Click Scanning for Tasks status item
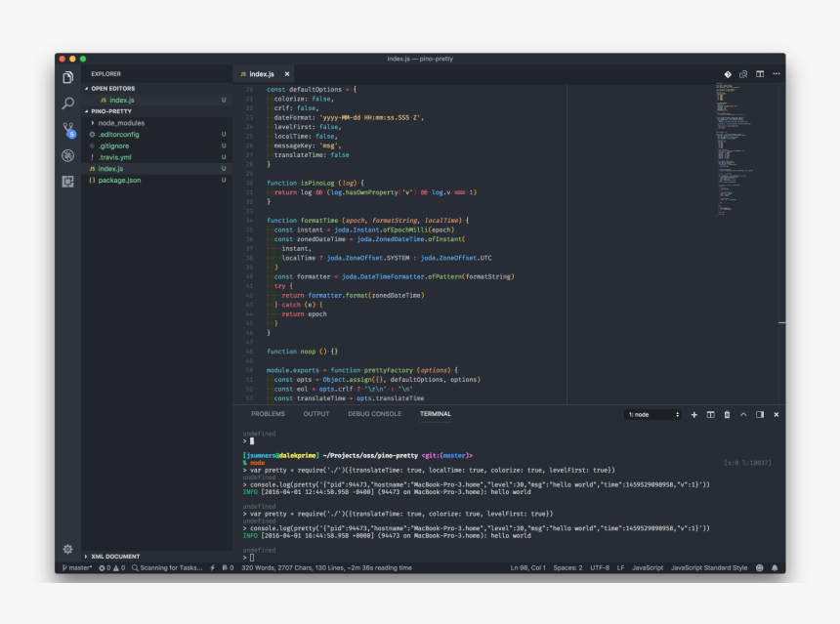The width and height of the screenshot is (840, 624). coord(167,567)
